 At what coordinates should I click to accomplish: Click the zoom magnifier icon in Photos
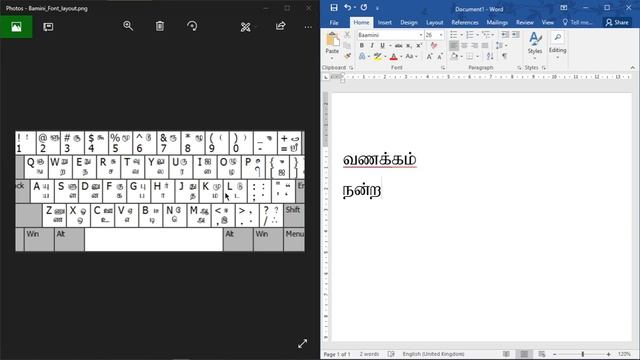128,26
